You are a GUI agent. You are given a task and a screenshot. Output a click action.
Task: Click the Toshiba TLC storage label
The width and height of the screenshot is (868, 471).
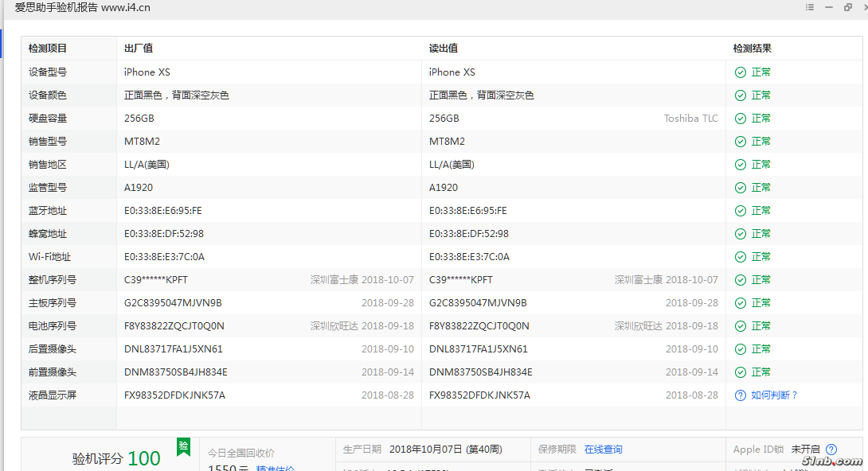point(690,119)
